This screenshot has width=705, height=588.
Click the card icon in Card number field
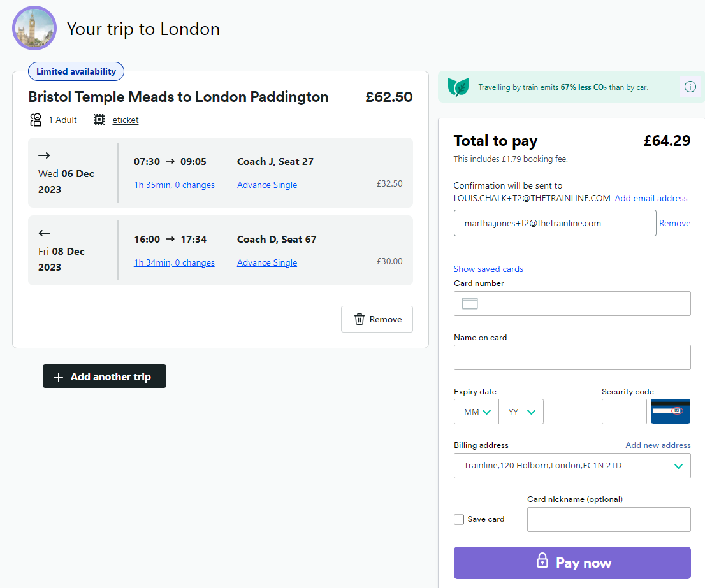(470, 304)
